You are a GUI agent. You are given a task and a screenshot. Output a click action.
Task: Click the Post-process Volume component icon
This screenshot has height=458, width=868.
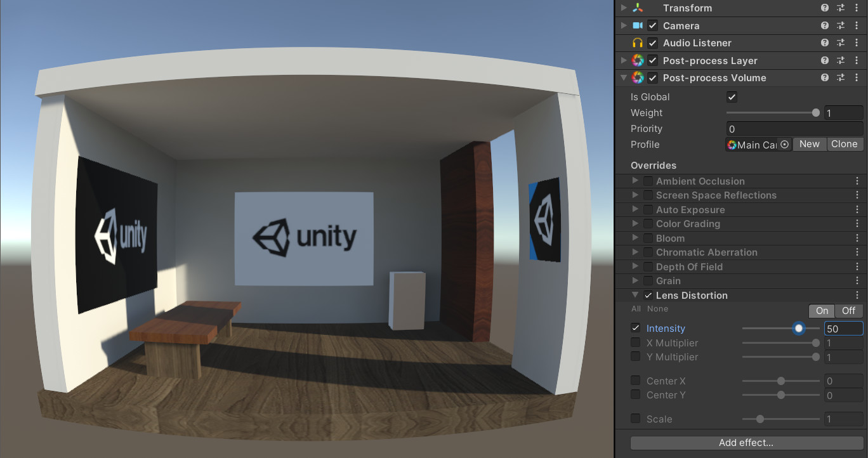(x=638, y=78)
